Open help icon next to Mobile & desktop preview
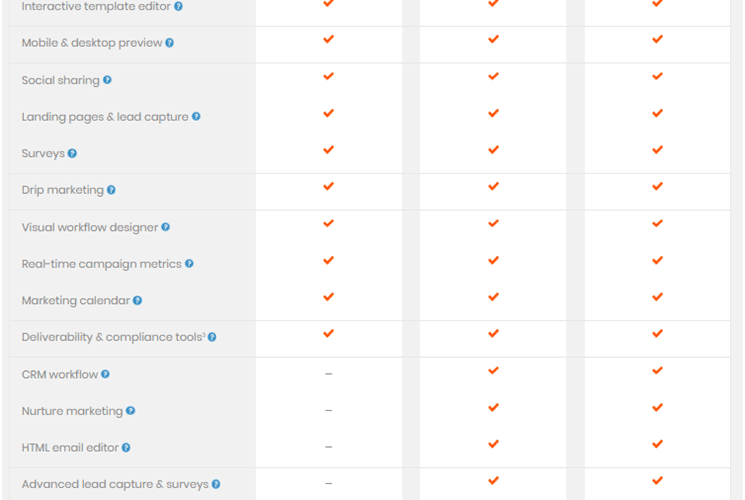The height and width of the screenshot is (500, 745). 170,43
